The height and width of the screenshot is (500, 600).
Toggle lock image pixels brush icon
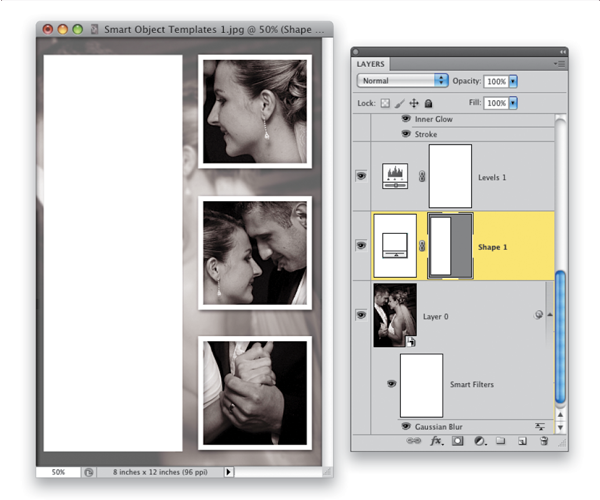click(399, 103)
